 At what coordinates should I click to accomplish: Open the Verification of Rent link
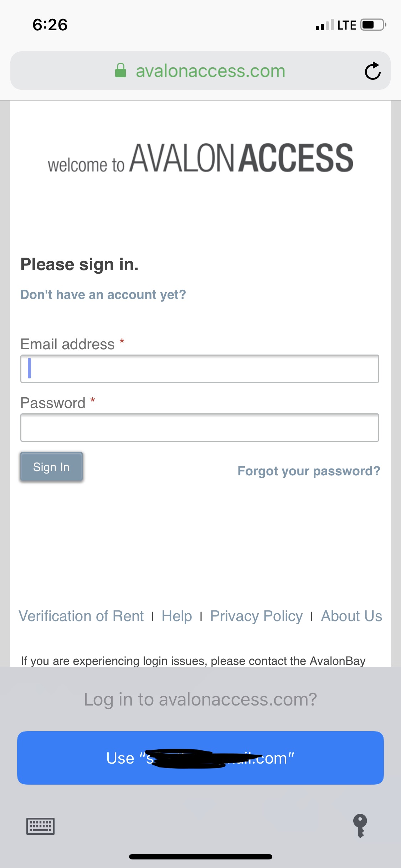[x=81, y=616]
